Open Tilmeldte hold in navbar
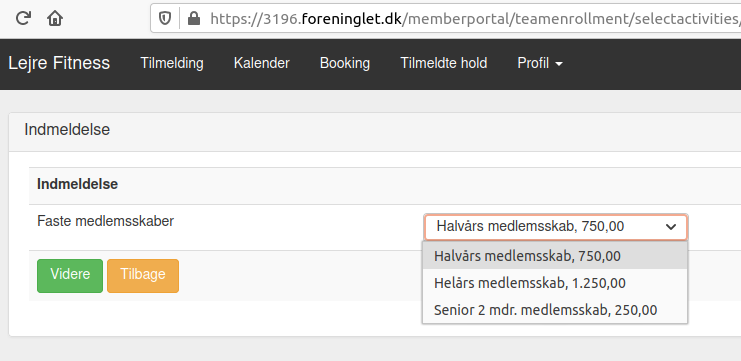Image resolution: width=741 pixels, height=361 pixels. 444,63
